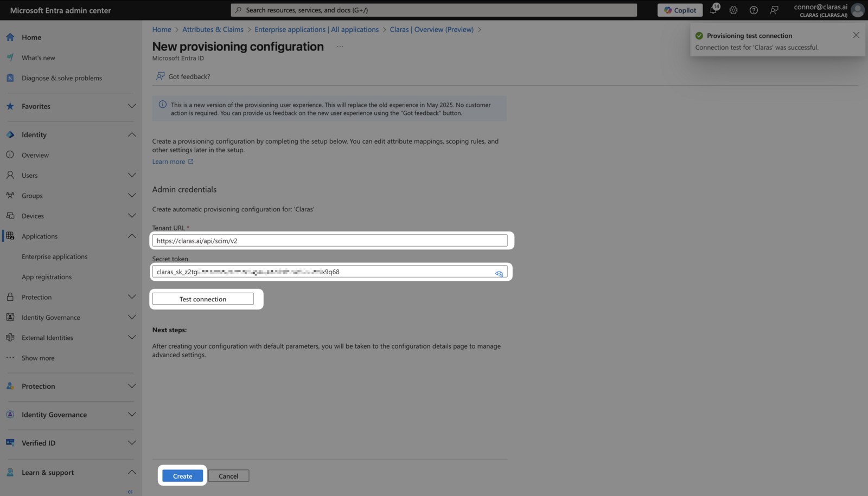Expand the Favorites section chevron
Screen dimensions: 868x496
[132, 106]
